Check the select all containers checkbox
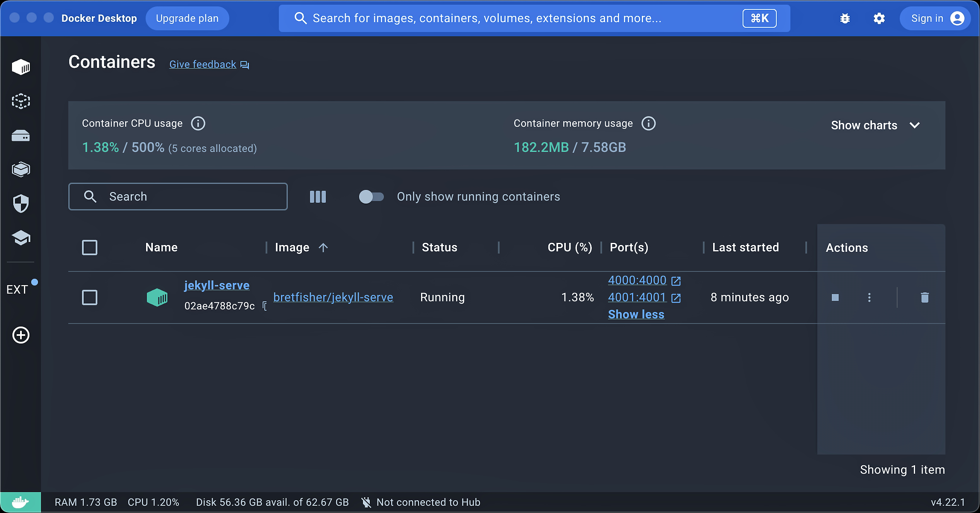Screen dimensions: 980x513 [x=90, y=248]
